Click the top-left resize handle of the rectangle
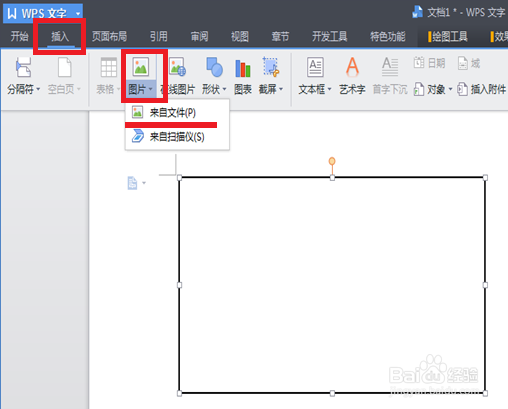The height and width of the screenshot is (409, 508). [179, 178]
